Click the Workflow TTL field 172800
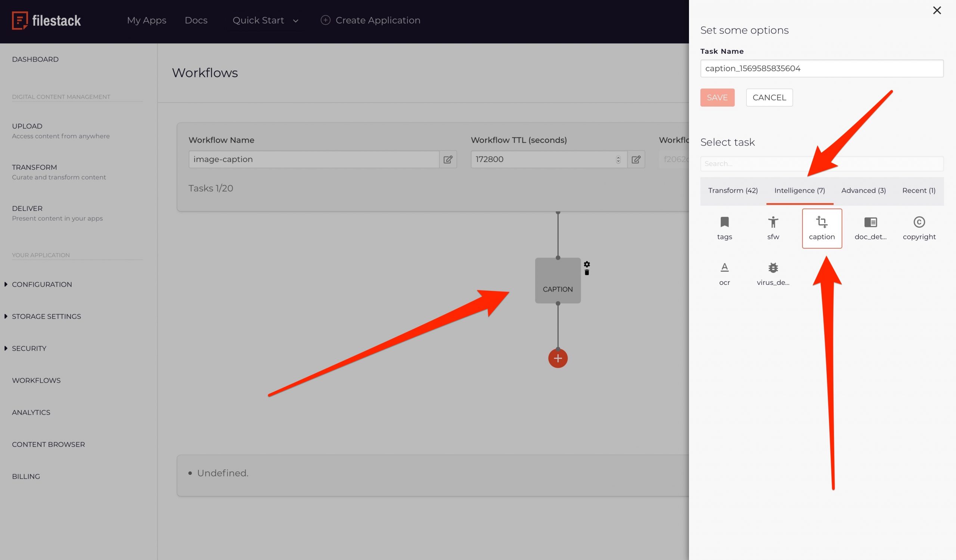This screenshot has height=560, width=956. 549,159
